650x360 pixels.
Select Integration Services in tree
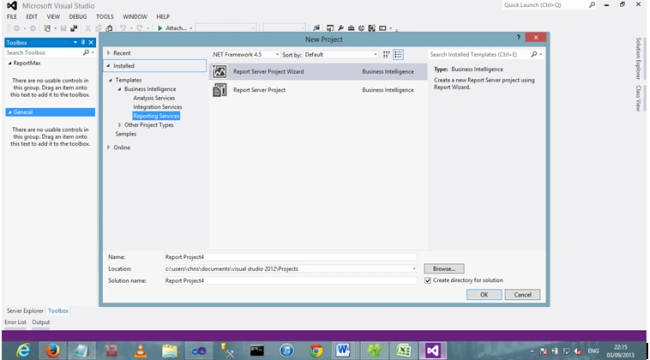[x=158, y=107]
